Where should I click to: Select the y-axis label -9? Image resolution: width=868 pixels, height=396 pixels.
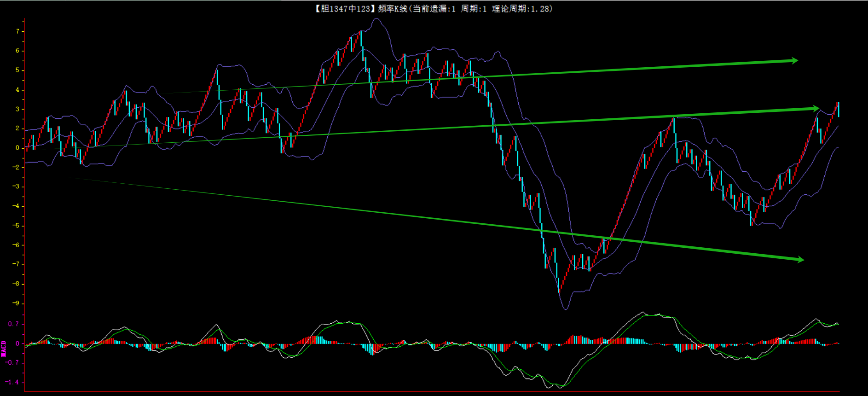coord(16,303)
